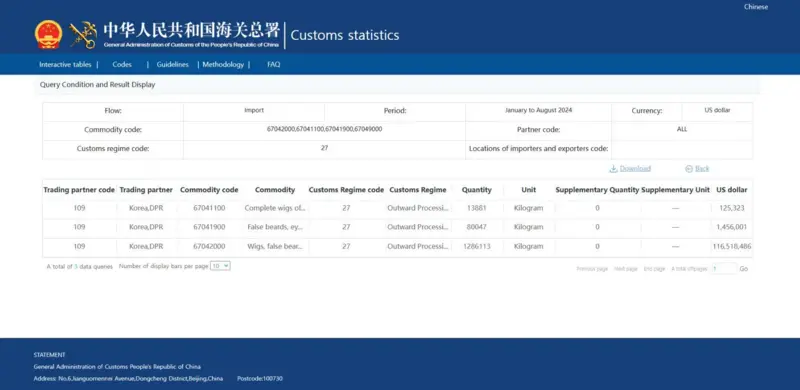Click the End page link
This screenshot has height=390, width=800.
(x=654, y=269)
